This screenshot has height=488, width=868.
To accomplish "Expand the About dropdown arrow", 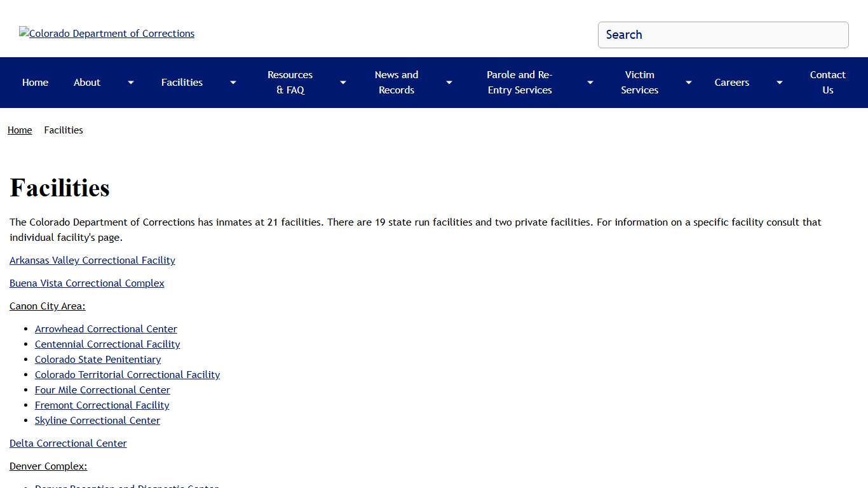I will [x=131, y=83].
